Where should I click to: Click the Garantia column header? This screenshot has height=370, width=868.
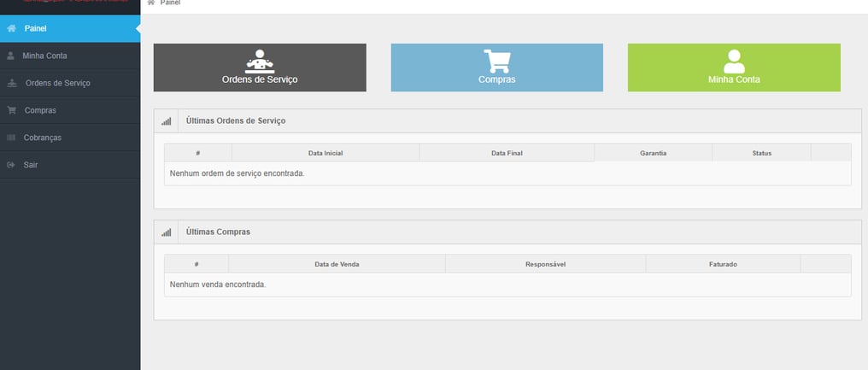654,153
